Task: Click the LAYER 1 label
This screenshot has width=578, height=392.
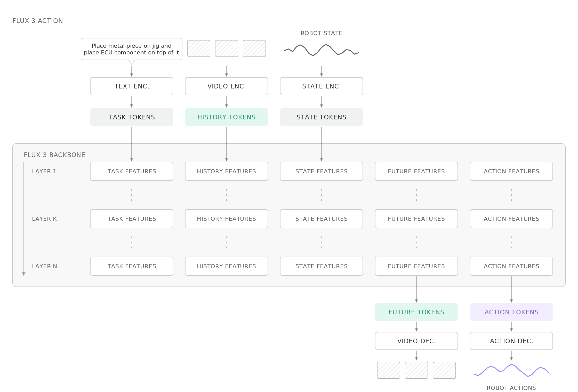Action: pos(44,172)
